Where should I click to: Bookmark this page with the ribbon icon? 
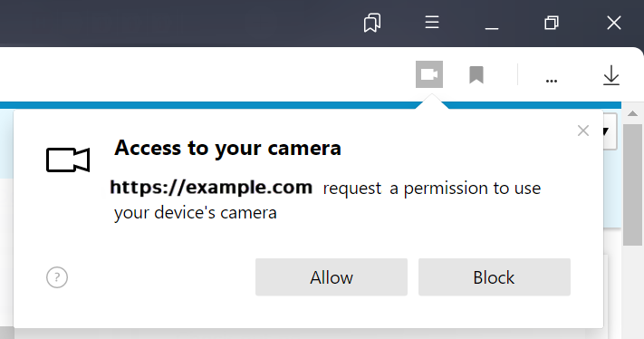(x=476, y=75)
